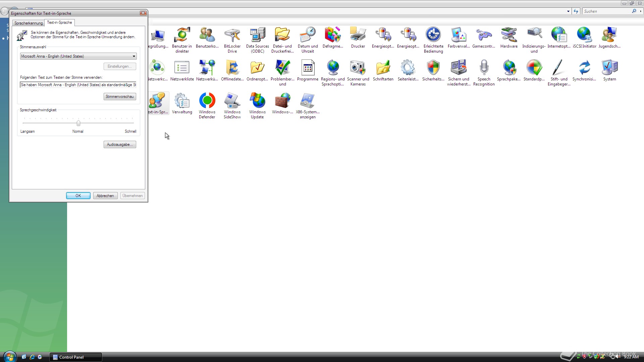644x362 pixels.
Task: Open X86-Systemsteuerung anzeigen icon
Action: click(308, 106)
